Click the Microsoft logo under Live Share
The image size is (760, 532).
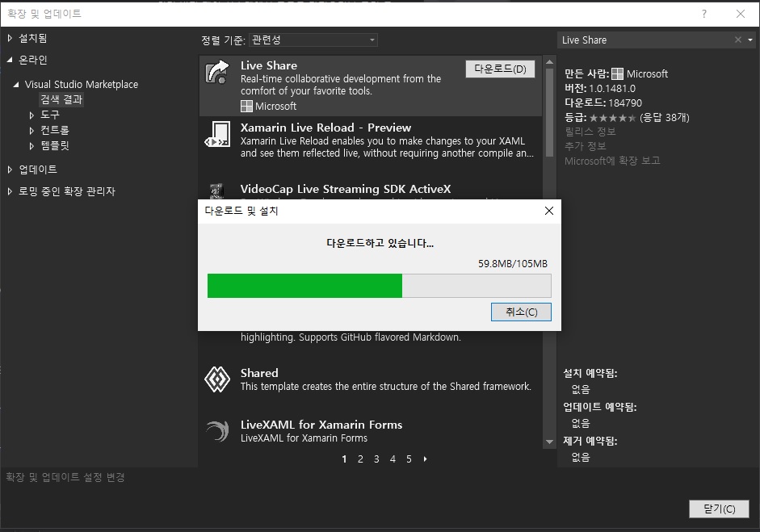[246, 106]
